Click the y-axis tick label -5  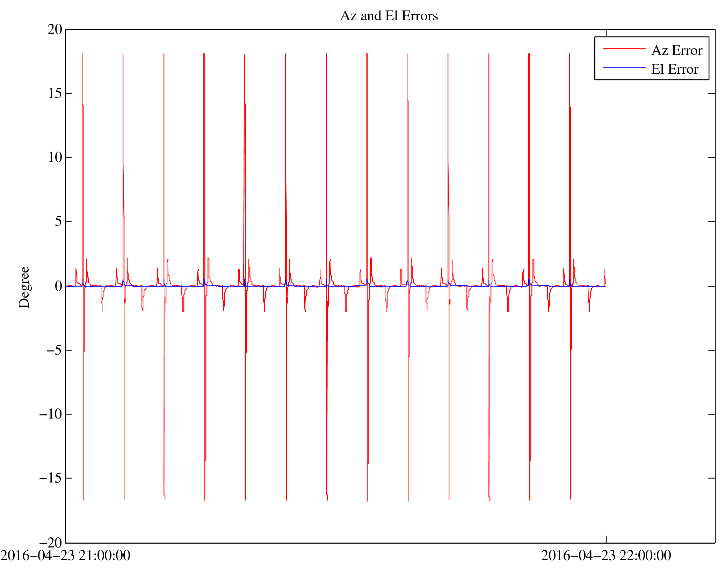click(54, 350)
